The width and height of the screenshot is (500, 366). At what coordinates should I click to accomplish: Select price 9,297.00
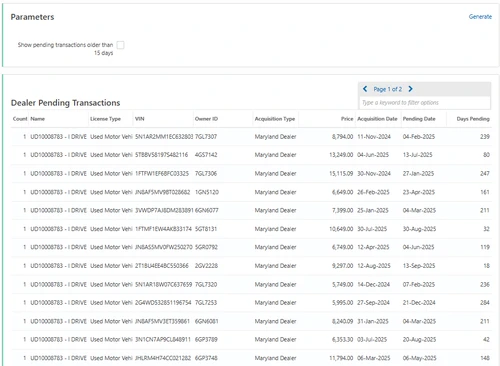click(342, 266)
